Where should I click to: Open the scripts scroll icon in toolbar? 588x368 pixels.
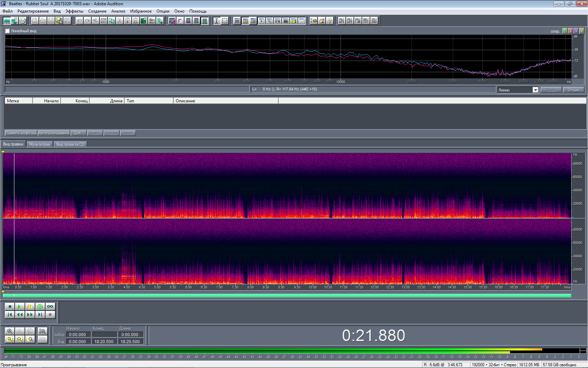tap(322, 21)
